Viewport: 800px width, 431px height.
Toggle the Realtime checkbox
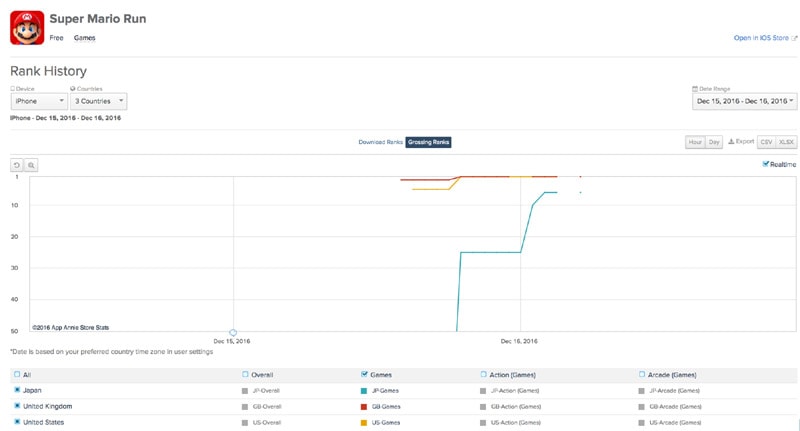tap(766, 164)
